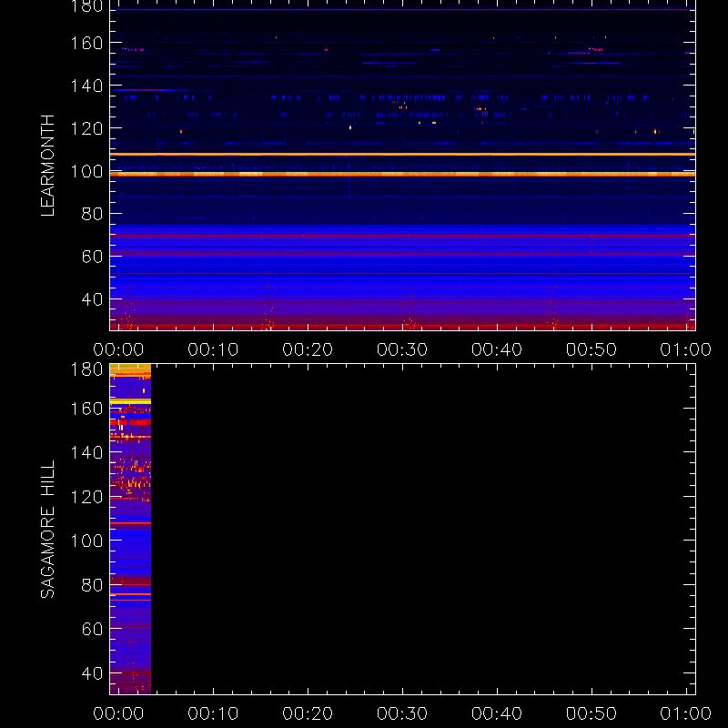Image resolution: width=728 pixels, height=728 pixels.
Task: Select the 120 tick label on Learmonth plot
Action: click(x=86, y=128)
